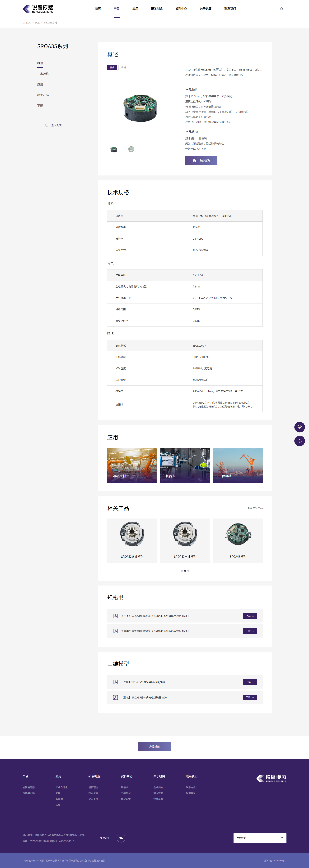Viewport: 309px width, 868px height.
Task: Open the 机器人 application card
Action: (x=185, y=465)
